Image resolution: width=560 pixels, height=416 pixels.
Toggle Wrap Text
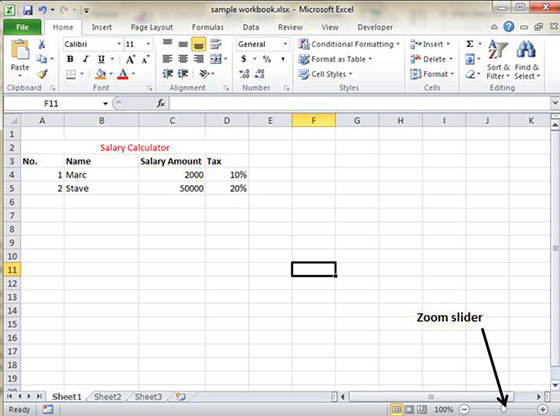point(215,44)
